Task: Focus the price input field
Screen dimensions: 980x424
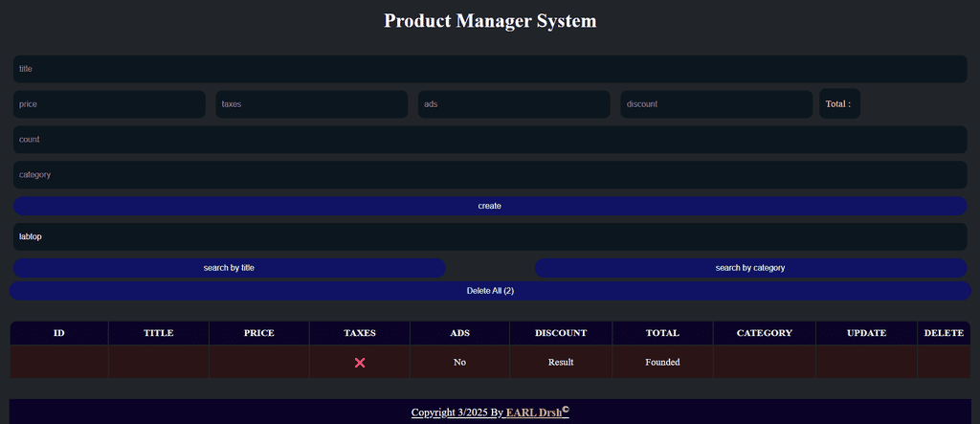Action: [109, 104]
